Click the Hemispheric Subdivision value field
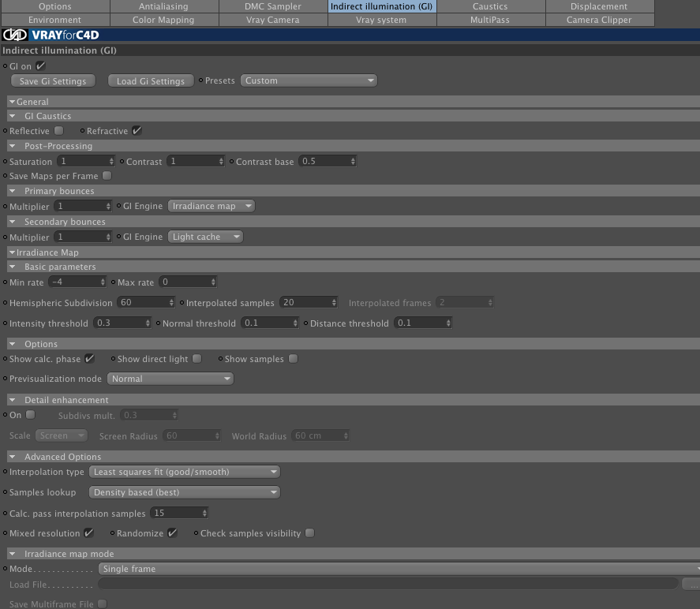Screen dimensions: 700x609 146,302
